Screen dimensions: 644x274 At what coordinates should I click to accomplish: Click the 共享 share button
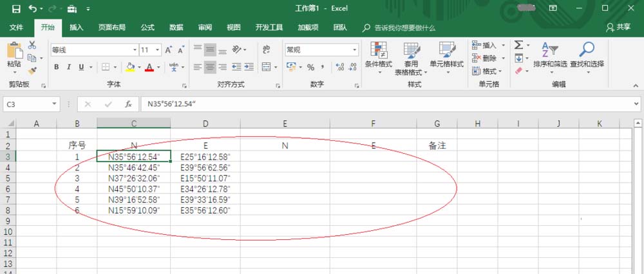[618, 28]
